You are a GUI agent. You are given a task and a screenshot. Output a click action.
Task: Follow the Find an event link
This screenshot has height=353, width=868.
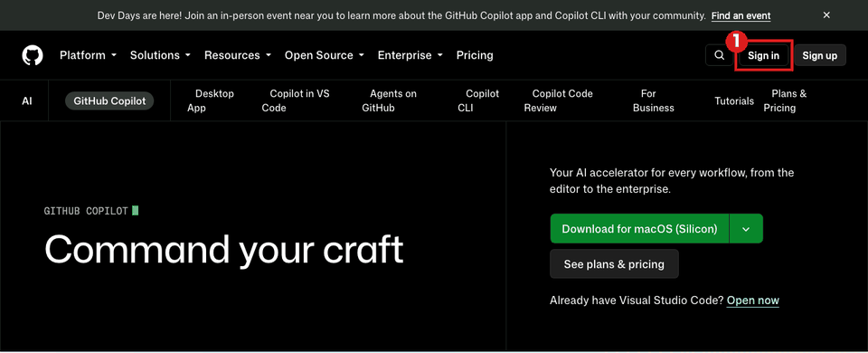(741, 15)
